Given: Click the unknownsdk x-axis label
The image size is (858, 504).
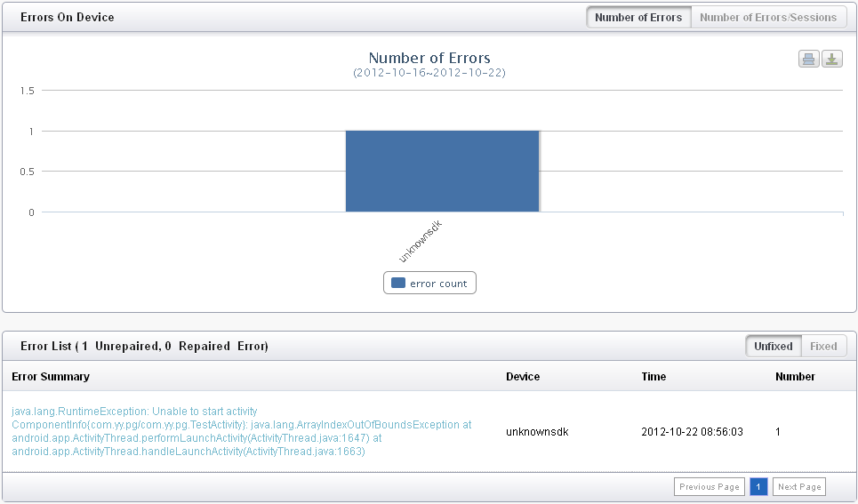Looking at the screenshot, I should pos(420,241).
